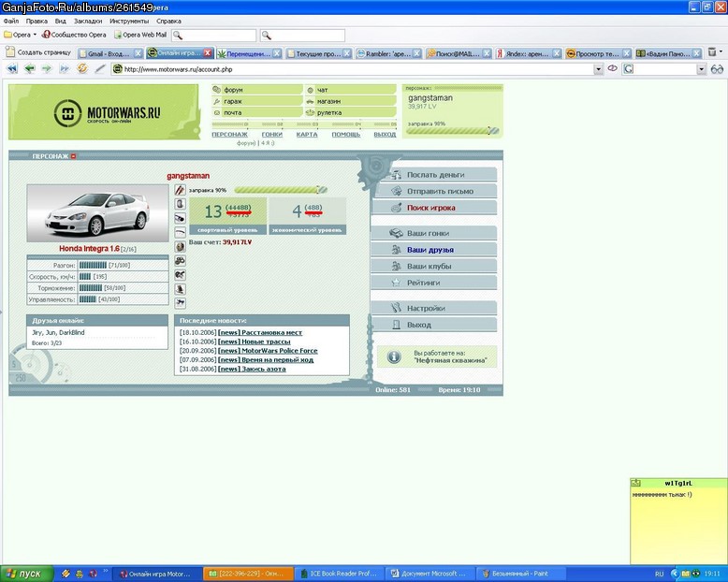Click the first bookmarks-bar search field
Image resolution: width=728 pixels, height=582 pixels.
(x=214, y=36)
